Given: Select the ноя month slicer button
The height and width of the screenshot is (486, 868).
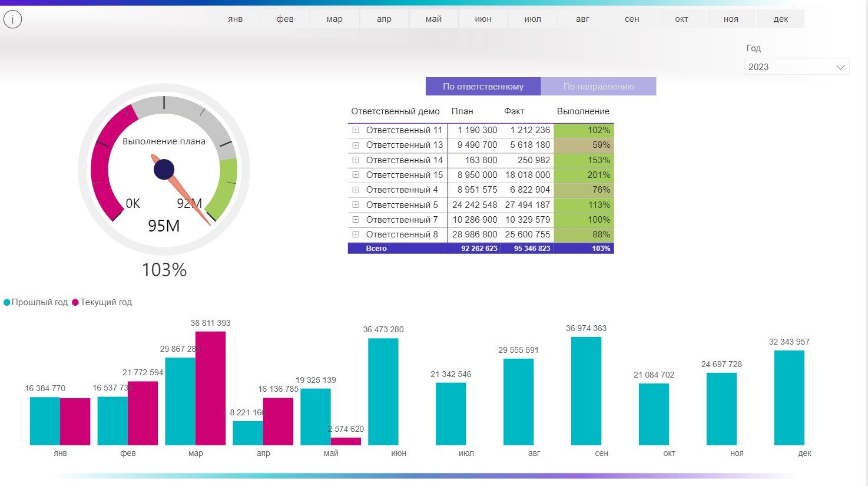Looking at the screenshot, I should click(731, 19).
